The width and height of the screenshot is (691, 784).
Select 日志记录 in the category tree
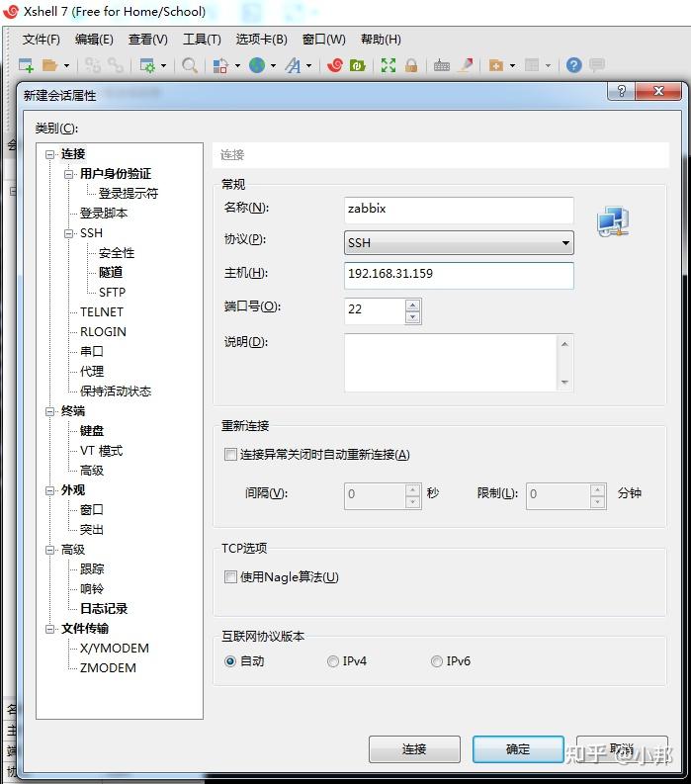coord(104,609)
